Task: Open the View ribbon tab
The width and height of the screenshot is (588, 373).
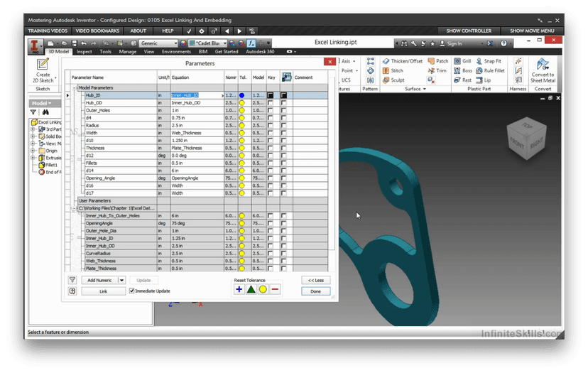Action: tap(149, 52)
